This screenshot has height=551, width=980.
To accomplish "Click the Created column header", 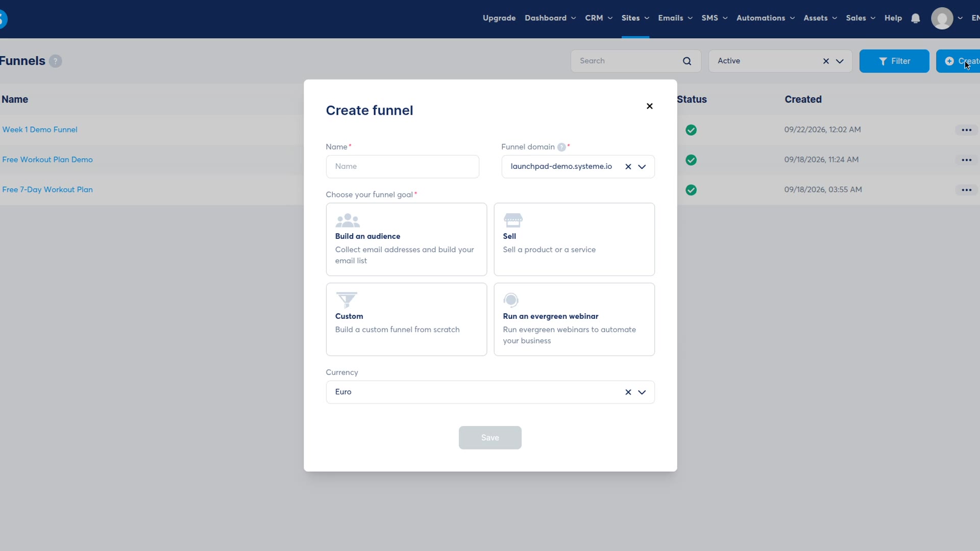I will click(803, 99).
